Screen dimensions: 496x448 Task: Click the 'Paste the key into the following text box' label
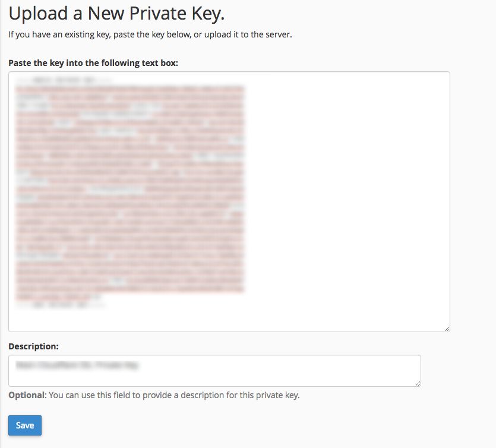[x=93, y=63]
